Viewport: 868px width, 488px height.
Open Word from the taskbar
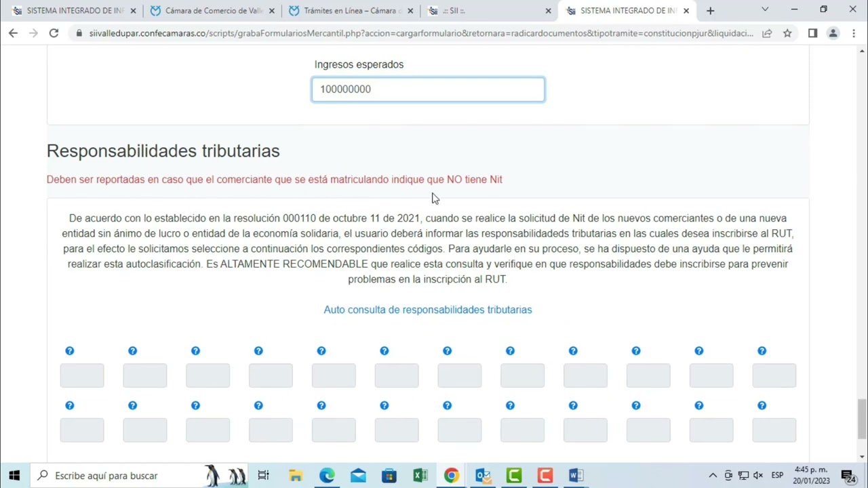[x=576, y=475]
